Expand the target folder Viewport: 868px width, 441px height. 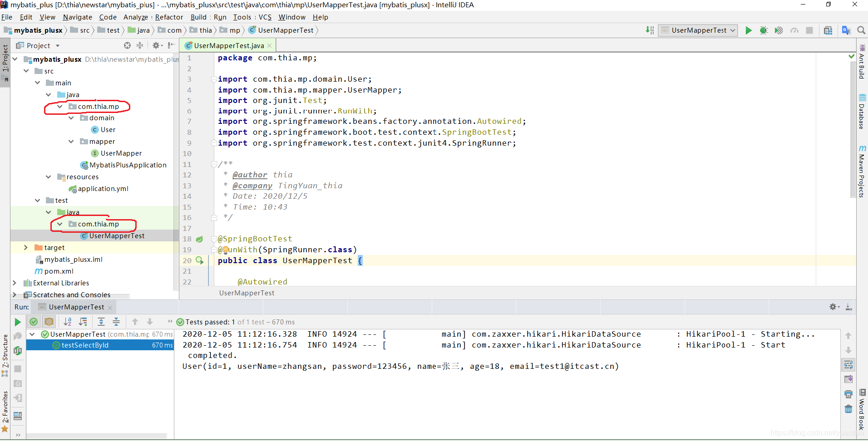click(x=26, y=248)
